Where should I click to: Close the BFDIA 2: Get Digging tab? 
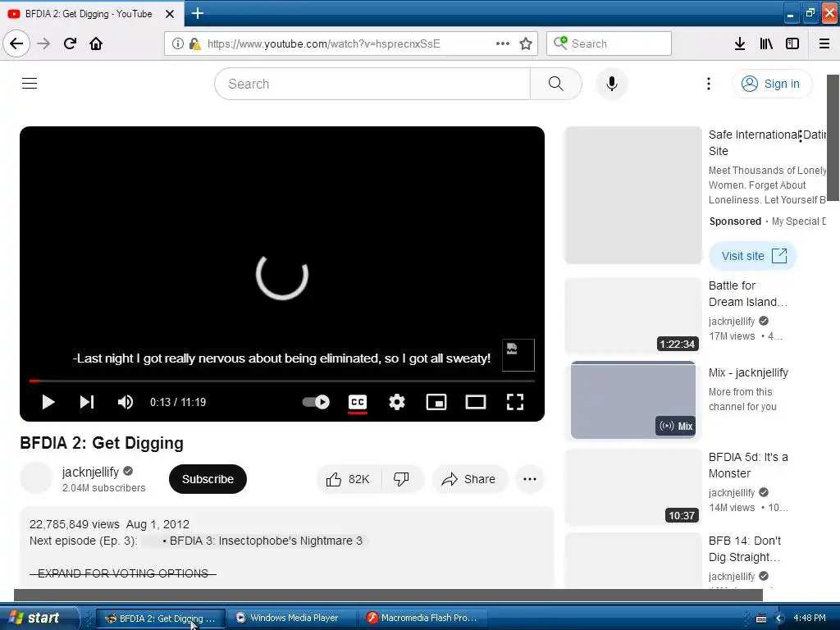[x=169, y=14]
